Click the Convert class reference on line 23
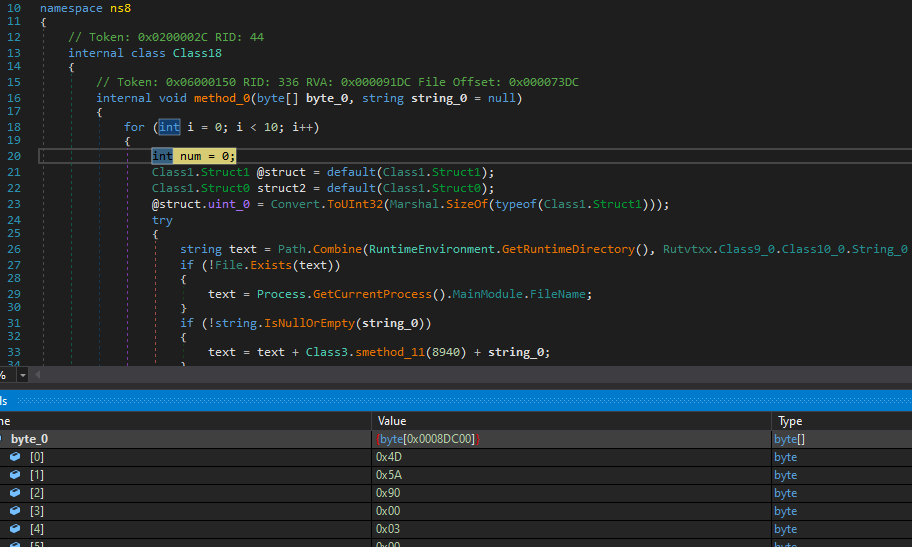 coord(295,204)
